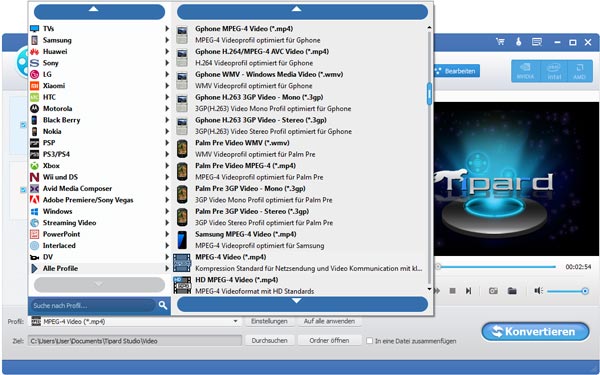Click 'Auf alle anwenden' button
Image resolution: width=600 pixels, height=375 pixels.
[329, 321]
